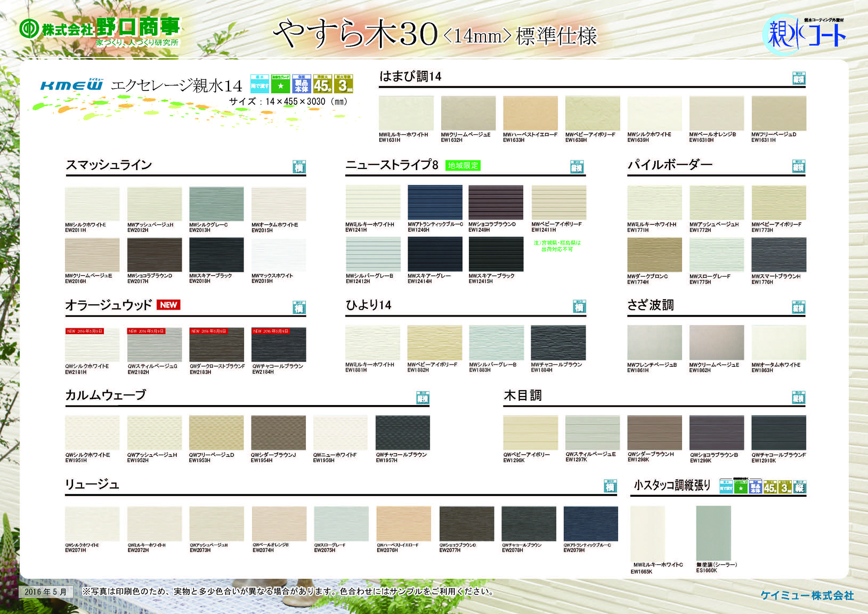Select the EW1776H スマートブラウン swatch
868x614 pixels.
click(x=779, y=254)
